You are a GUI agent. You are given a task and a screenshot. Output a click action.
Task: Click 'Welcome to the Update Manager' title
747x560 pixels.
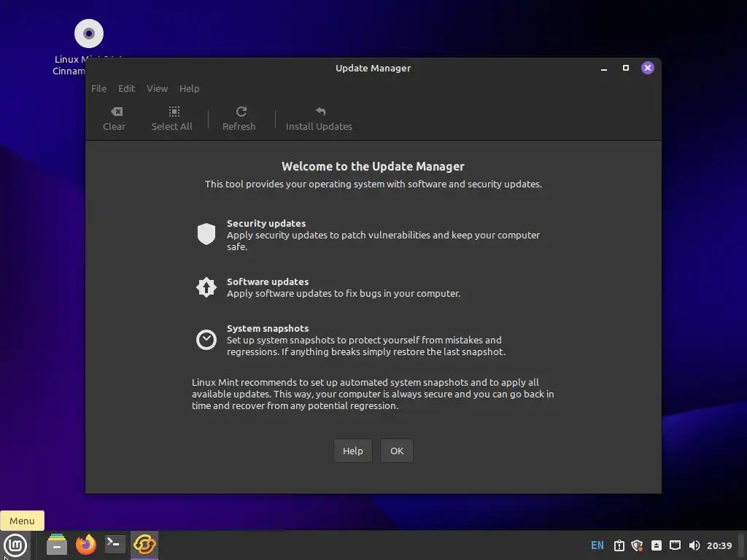[x=373, y=166]
